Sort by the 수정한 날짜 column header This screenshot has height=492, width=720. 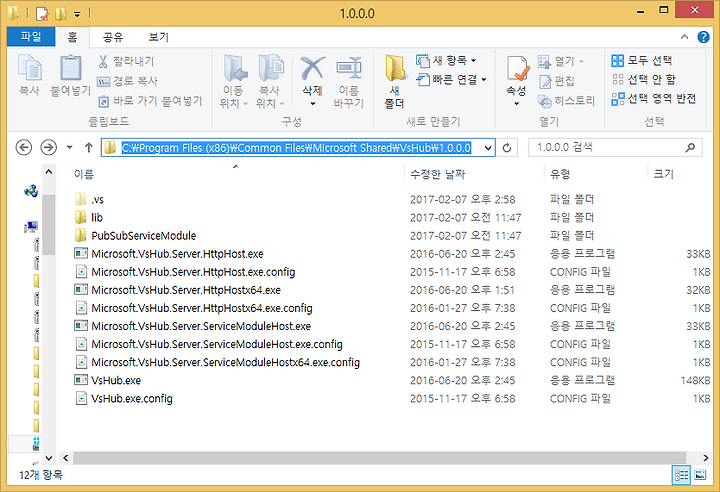[438, 174]
